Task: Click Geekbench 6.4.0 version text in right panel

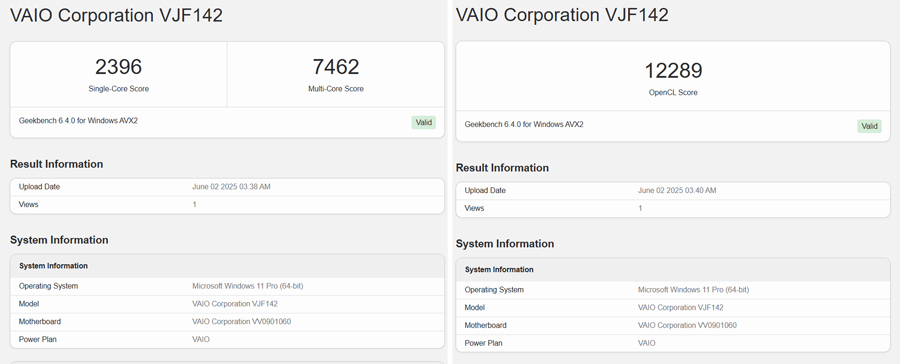Action: coord(524,125)
